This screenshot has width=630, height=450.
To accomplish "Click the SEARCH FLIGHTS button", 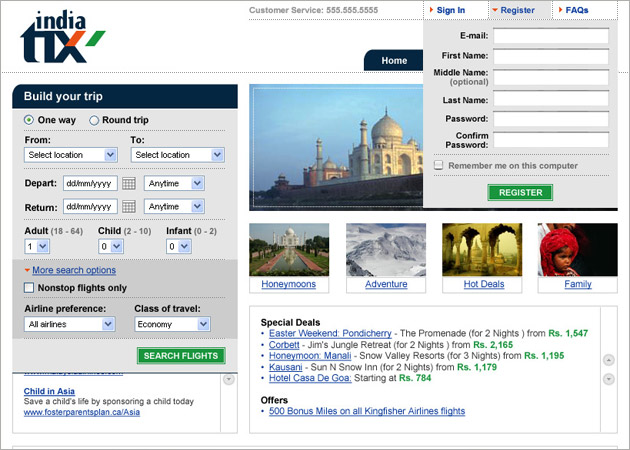I will pyautogui.click(x=181, y=356).
